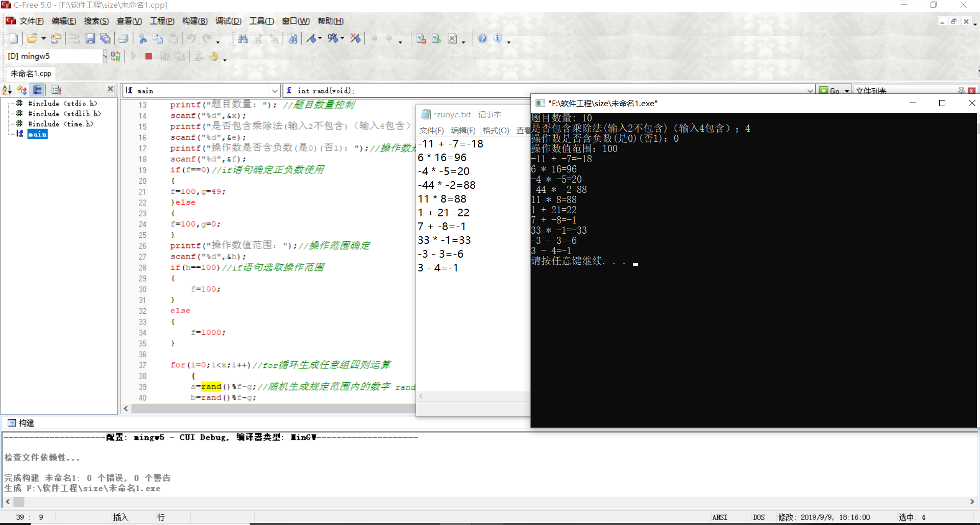Click the Find in Files icon
The height and width of the screenshot is (525, 980).
pyautogui.click(x=292, y=38)
